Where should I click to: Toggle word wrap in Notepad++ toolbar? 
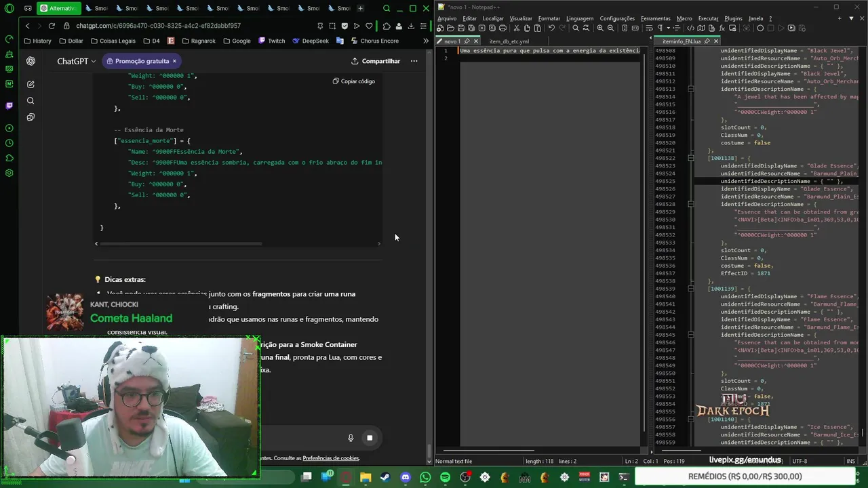coord(649,28)
